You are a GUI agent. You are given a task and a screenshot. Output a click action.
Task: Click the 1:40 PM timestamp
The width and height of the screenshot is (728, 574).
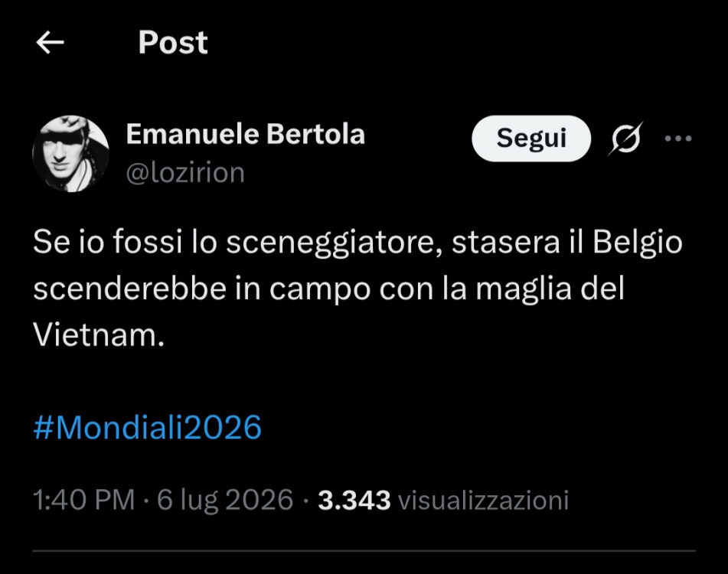(84, 501)
